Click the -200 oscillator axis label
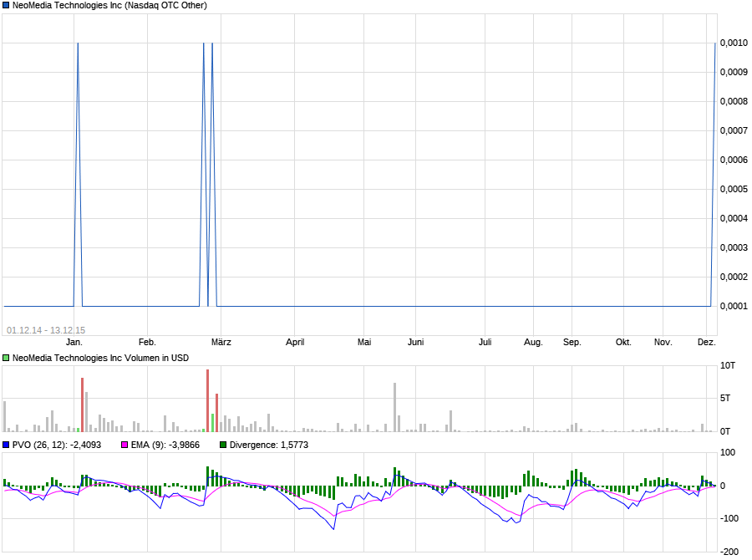The width and height of the screenshot is (752, 560). pyautogui.click(x=729, y=552)
